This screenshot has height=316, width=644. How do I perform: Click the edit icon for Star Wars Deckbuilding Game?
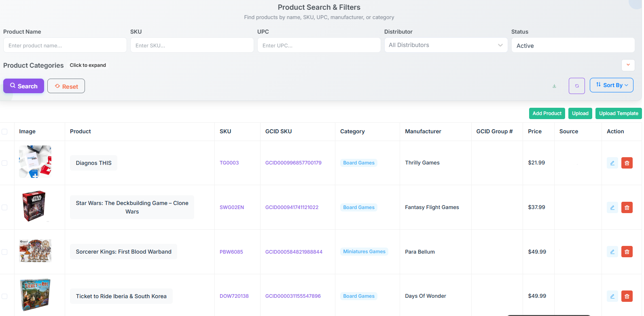612,207
